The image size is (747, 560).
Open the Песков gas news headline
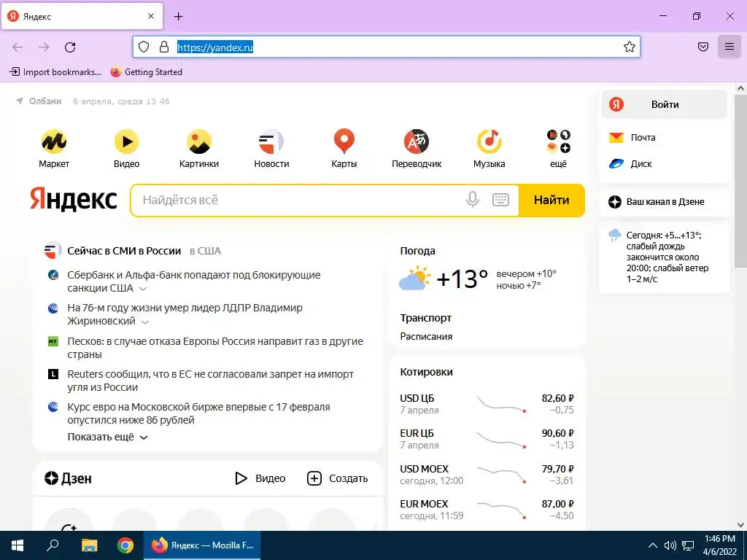pos(215,348)
